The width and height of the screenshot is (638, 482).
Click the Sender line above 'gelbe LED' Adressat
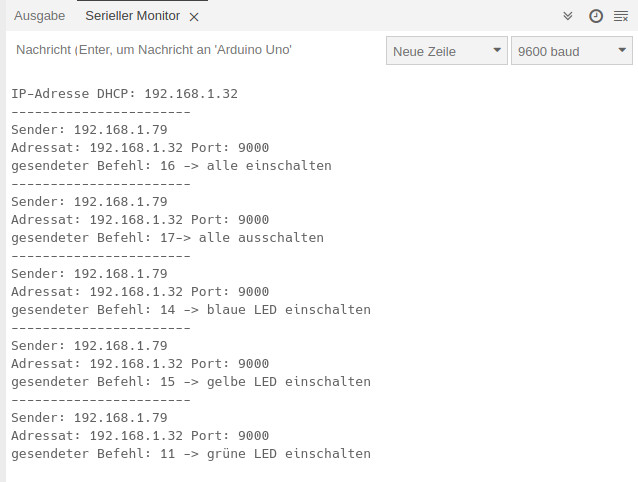(89, 346)
